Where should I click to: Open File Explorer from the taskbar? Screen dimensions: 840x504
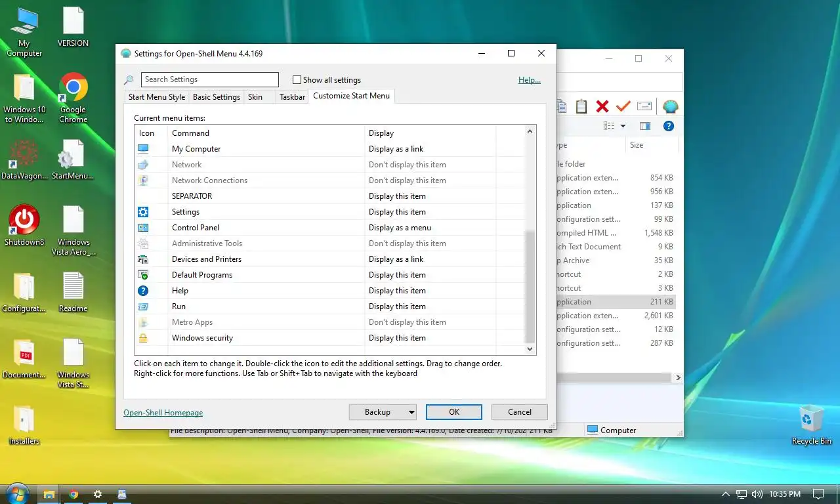(49, 494)
